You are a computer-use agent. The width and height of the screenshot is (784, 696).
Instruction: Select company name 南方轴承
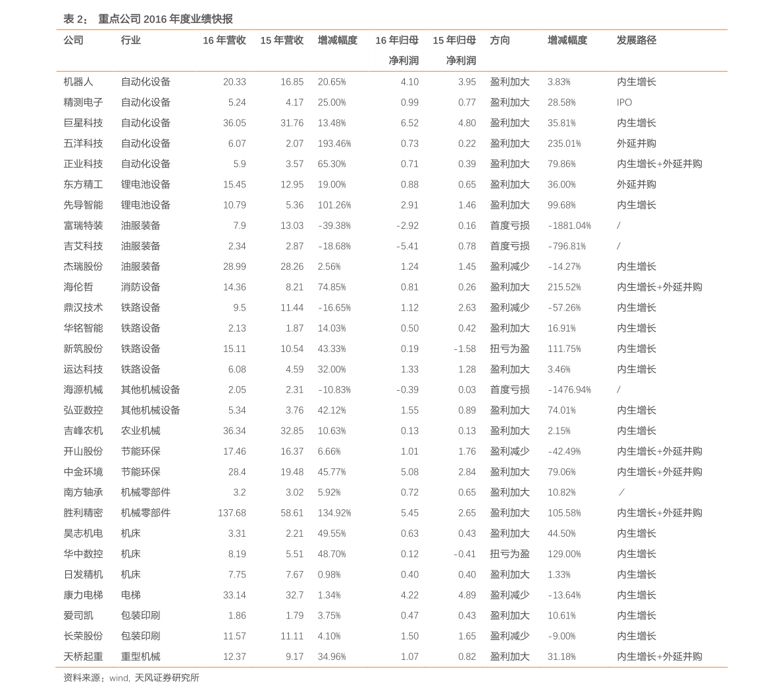pos(84,492)
